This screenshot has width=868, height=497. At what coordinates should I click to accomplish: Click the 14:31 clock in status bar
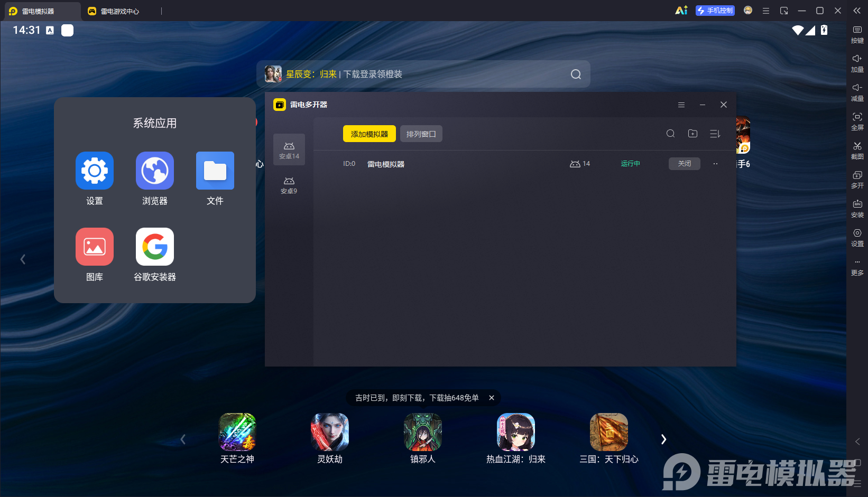pyautogui.click(x=26, y=30)
